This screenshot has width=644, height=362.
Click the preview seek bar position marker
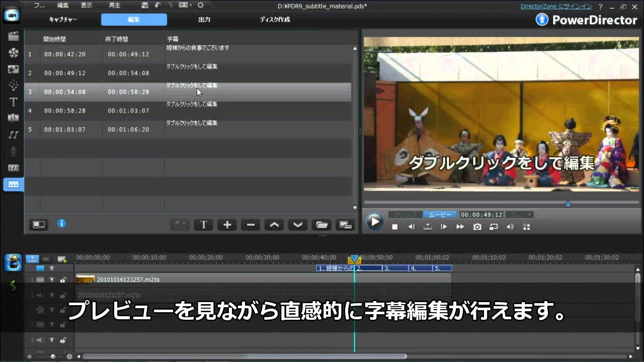point(568,204)
